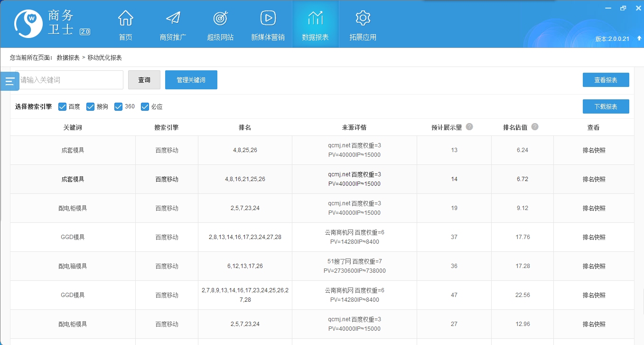Click help icon beside 预计展示量
This screenshot has height=345, width=644.
point(469,127)
